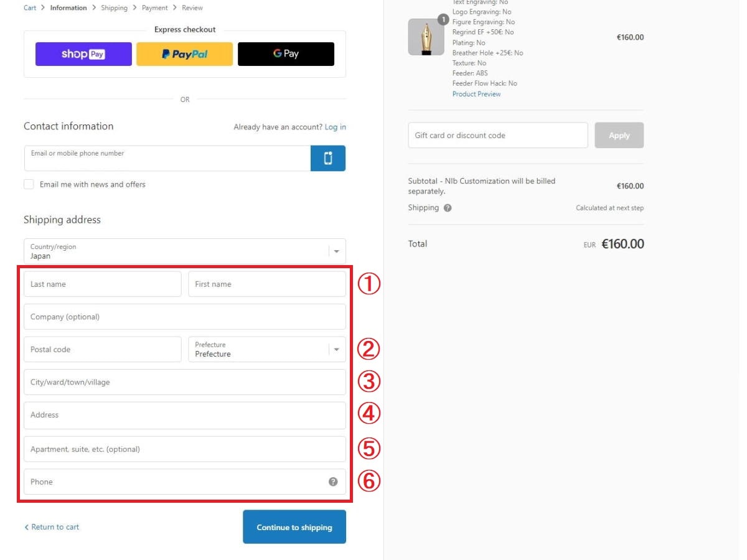Go to Cart breadcrumb
Image resolution: width=747 pixels, height=560 pixels.
coord(30,8)
